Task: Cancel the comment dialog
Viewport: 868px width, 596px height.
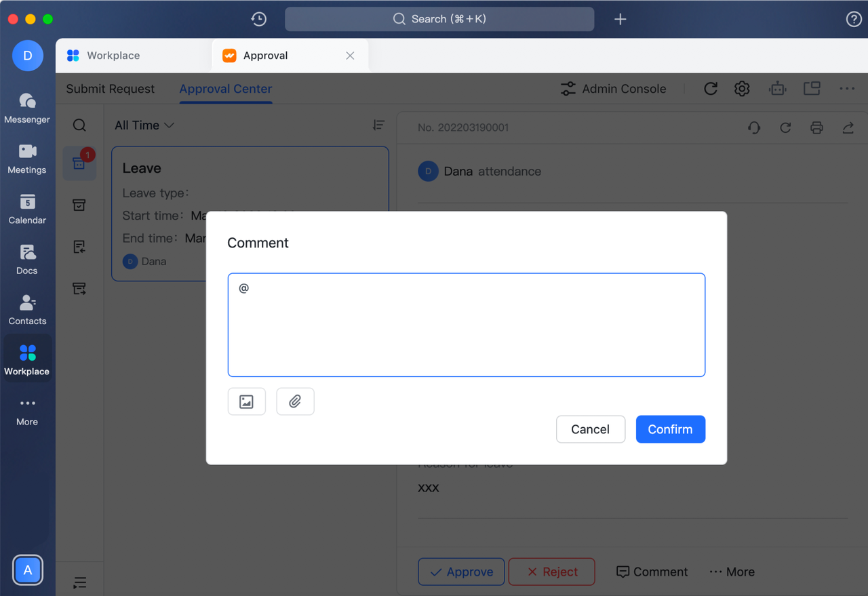Action: [x=590, y=429]
